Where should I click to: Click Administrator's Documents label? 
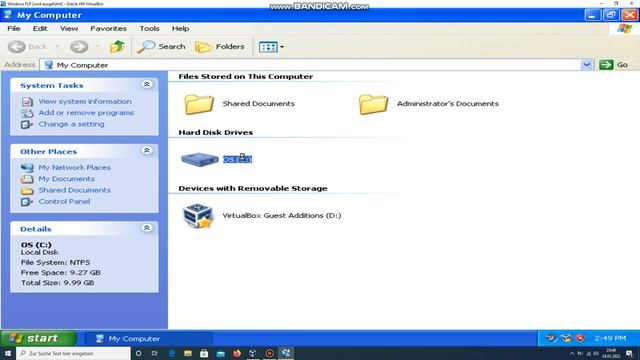click(x=448, y=104)
